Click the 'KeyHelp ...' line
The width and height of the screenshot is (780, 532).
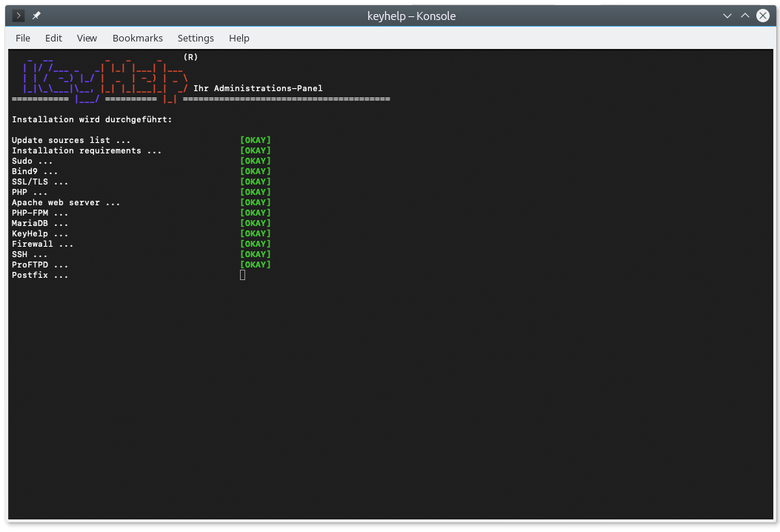coord(40,234)
